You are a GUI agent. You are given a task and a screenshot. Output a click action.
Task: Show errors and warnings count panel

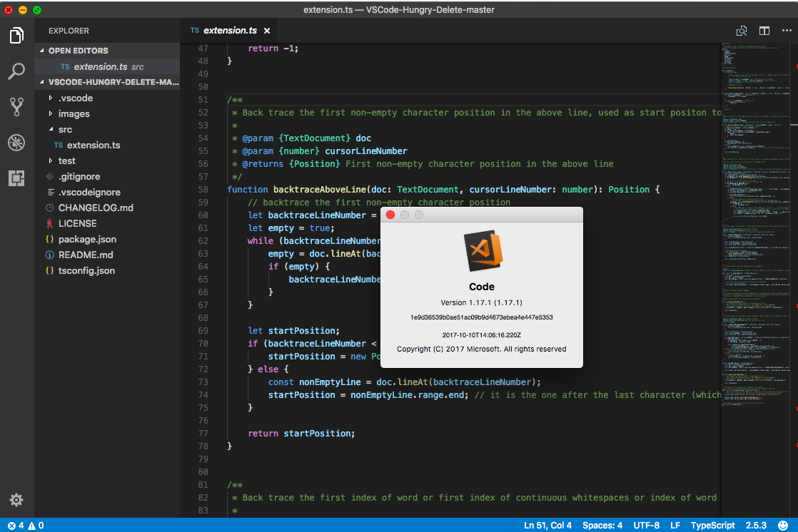[26, 526]
